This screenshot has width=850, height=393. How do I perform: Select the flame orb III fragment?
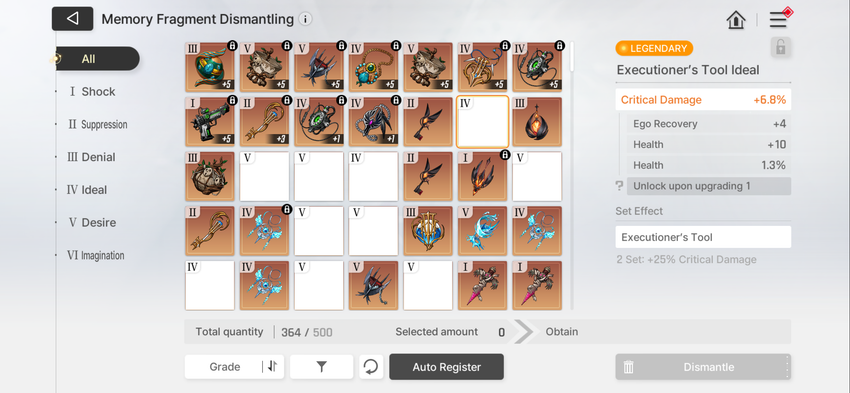[x=537, y=122]
